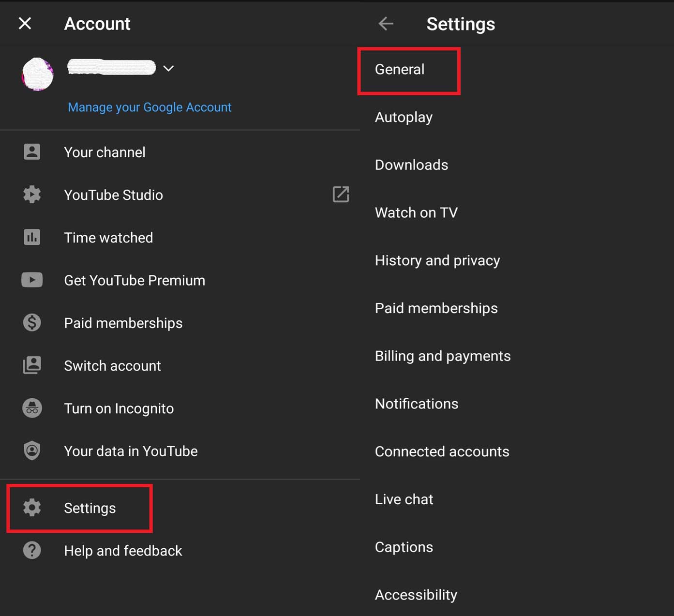The width and height of the screenshot is (674, 616).
Task: Expand the account name dropdown chevron
Action: [168, 69]
